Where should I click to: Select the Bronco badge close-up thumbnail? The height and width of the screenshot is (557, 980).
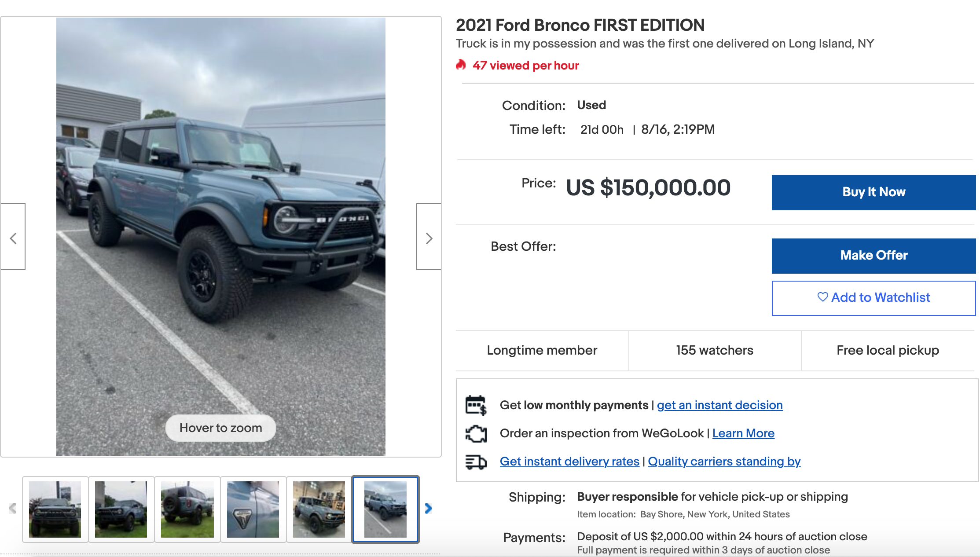[x=253, y=509]
